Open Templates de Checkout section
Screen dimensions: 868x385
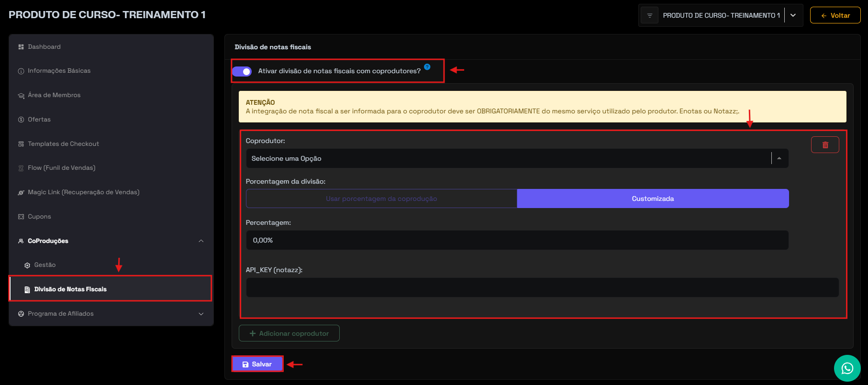[63, 144]
